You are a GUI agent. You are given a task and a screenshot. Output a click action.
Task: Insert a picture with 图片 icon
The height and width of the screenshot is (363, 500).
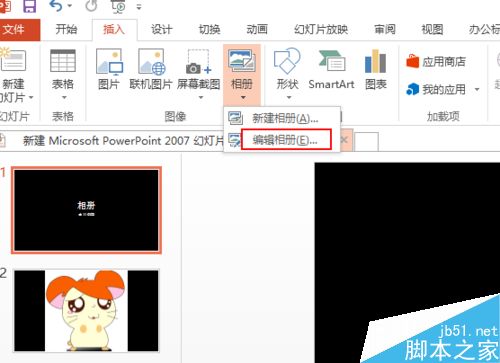[x=109, y=62]
